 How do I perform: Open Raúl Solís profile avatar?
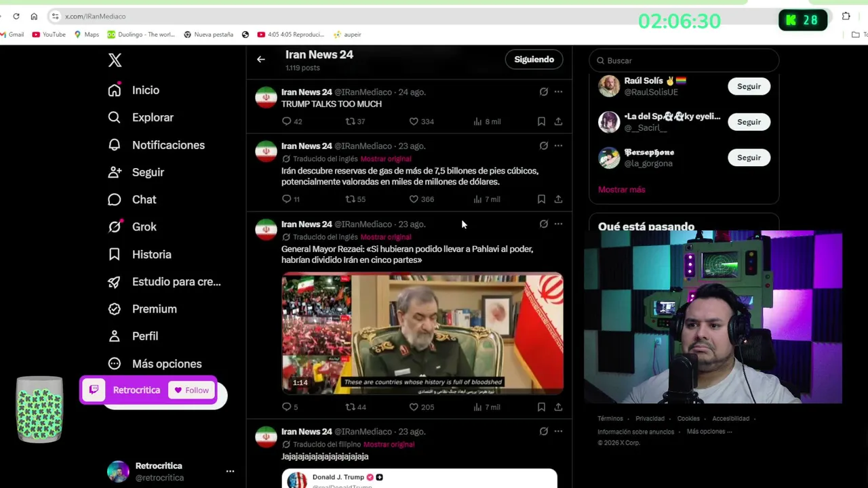[609, 86]
